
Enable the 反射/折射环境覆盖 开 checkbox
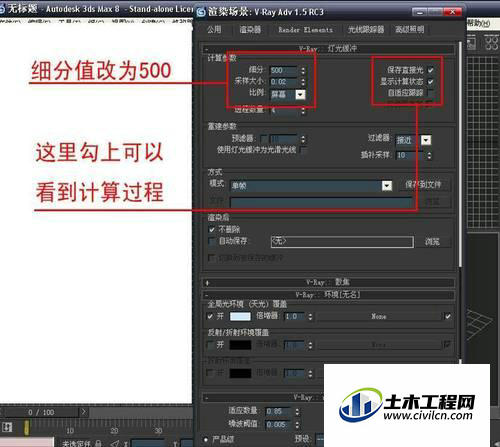pos(210,345)
